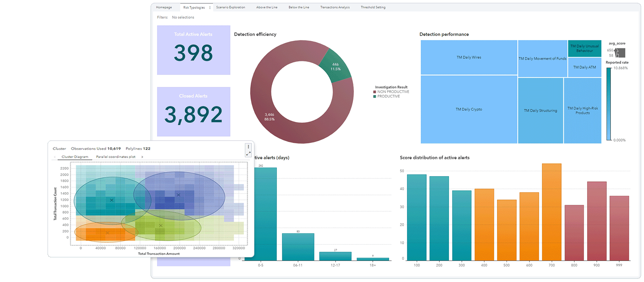Select the PRODUCTIVE legend swatch
Screen dimensions: 644x282
375,97
